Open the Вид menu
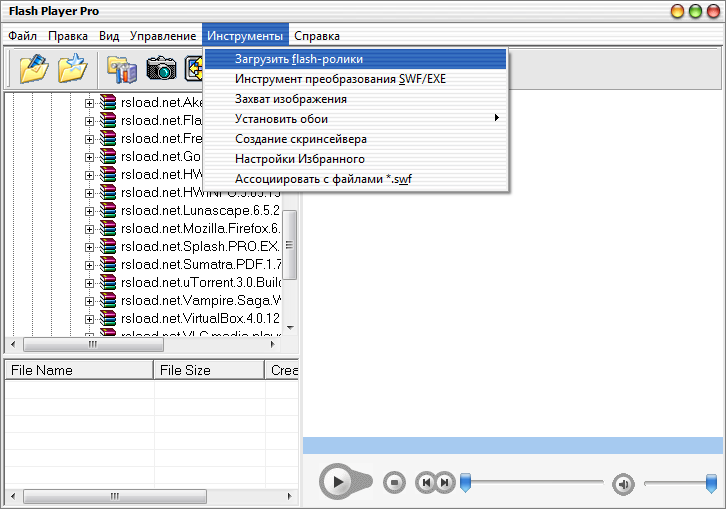 [x=109, y=36]
